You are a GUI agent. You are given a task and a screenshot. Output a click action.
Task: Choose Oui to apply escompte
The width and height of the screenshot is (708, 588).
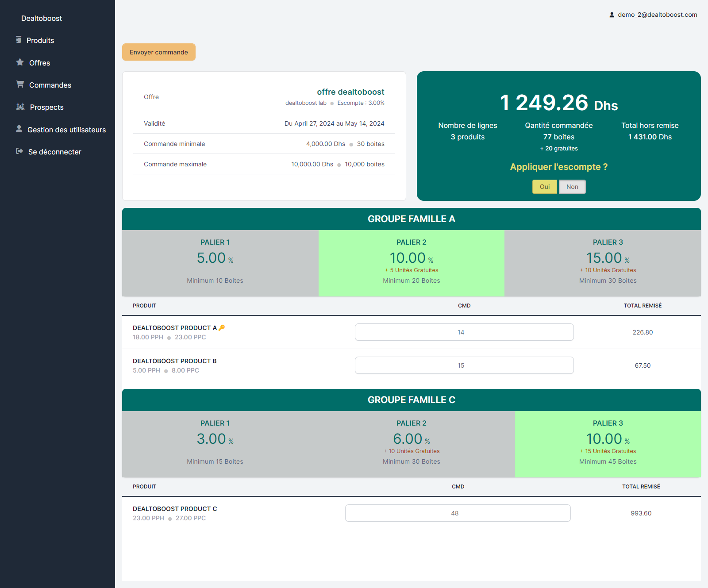click(545, 187)
